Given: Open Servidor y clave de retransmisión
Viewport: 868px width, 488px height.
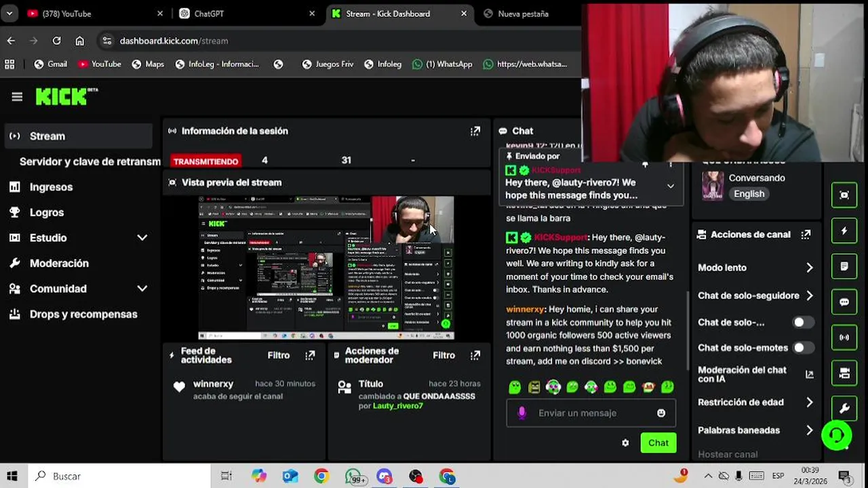Looking at the screenshot, I should 90,161.
